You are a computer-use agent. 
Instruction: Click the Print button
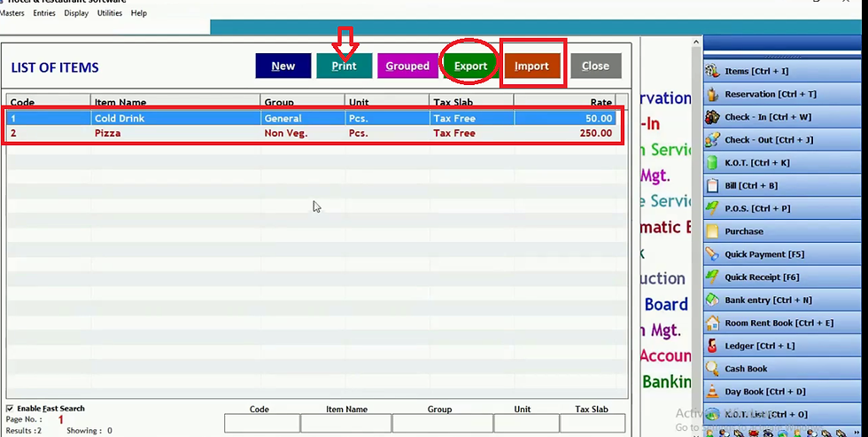(344, 66)
